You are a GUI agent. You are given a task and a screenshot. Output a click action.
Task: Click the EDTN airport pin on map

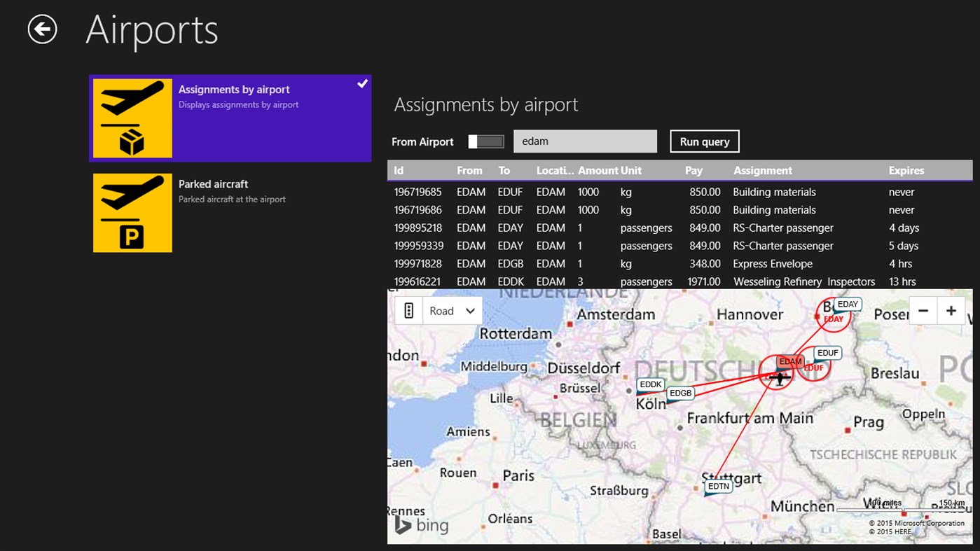pos(719,486)
